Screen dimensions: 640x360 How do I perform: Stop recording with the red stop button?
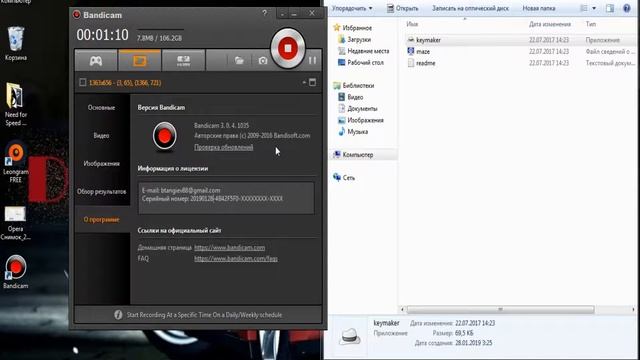[288, 48]
